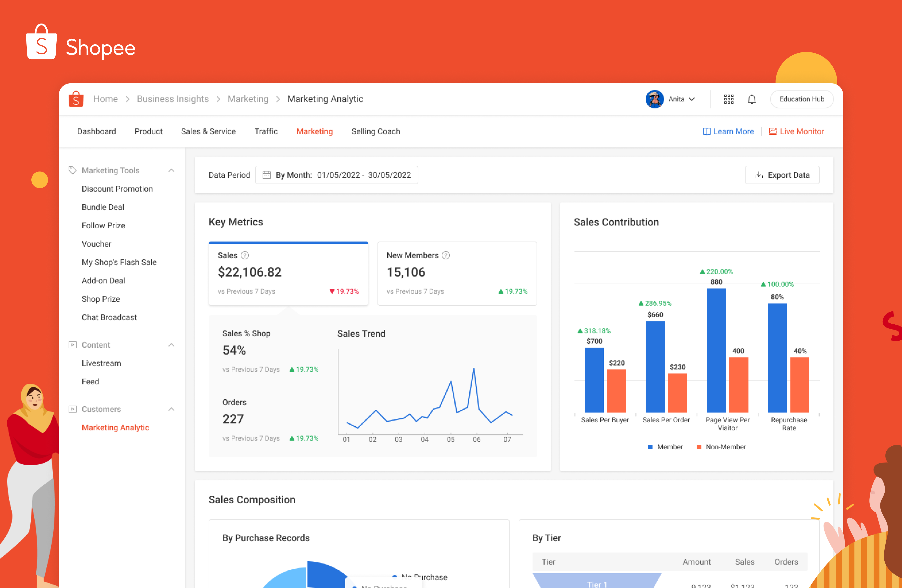Open My Shop's Flash Sale

coord(119,262)
